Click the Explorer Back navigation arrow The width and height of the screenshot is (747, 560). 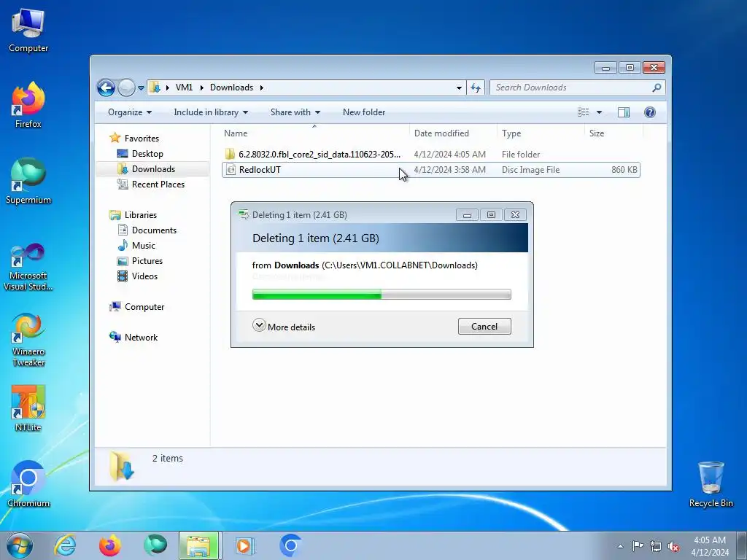pos(106,87)
